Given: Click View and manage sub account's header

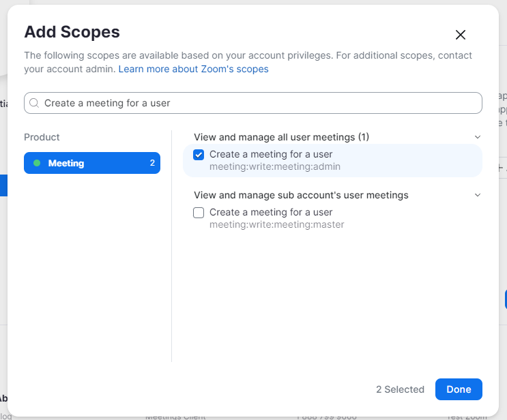Looking at the screenshot, I should point(301,195).
